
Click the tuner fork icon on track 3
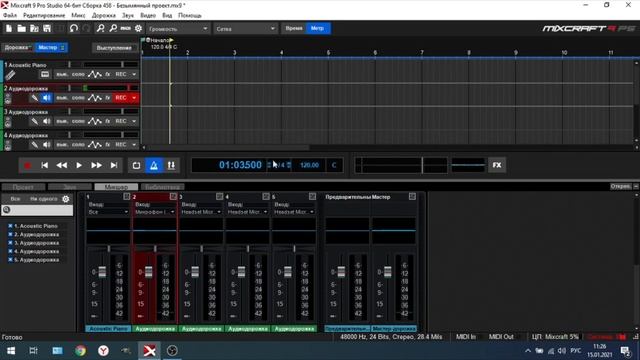(x=35, y=121)
